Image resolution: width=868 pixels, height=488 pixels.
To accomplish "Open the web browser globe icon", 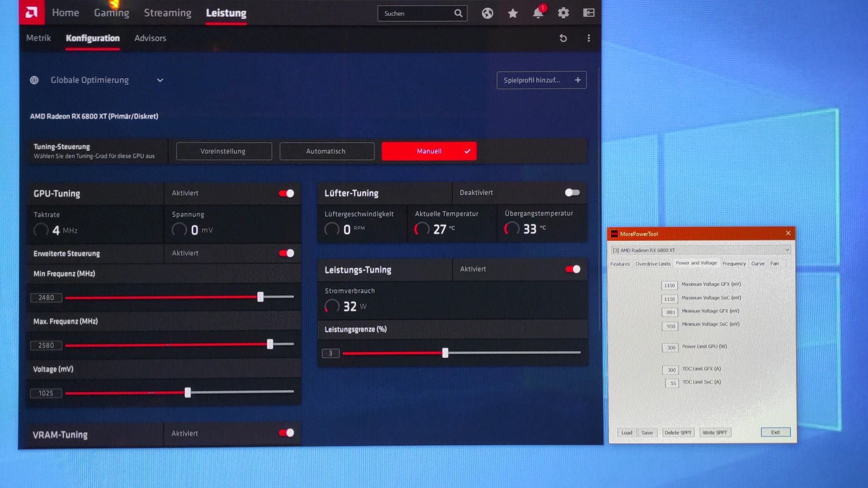I will click(x=487, y=13).
